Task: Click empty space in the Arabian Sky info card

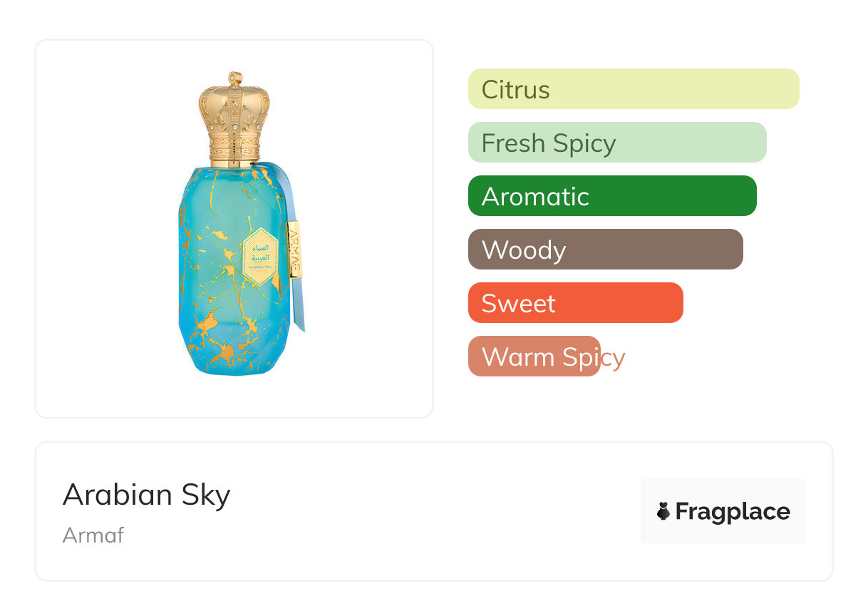Action: 428,513
